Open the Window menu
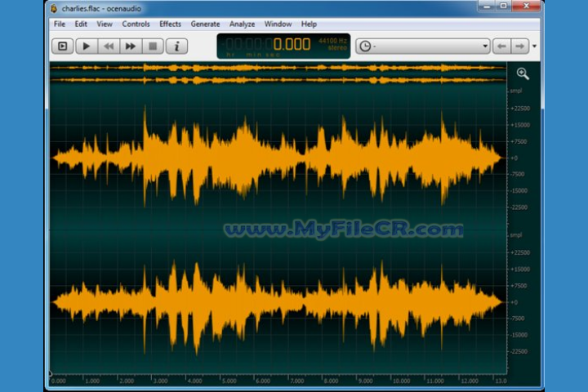Image resolution: width=588 pixels, height=392 pixels. 278,24
